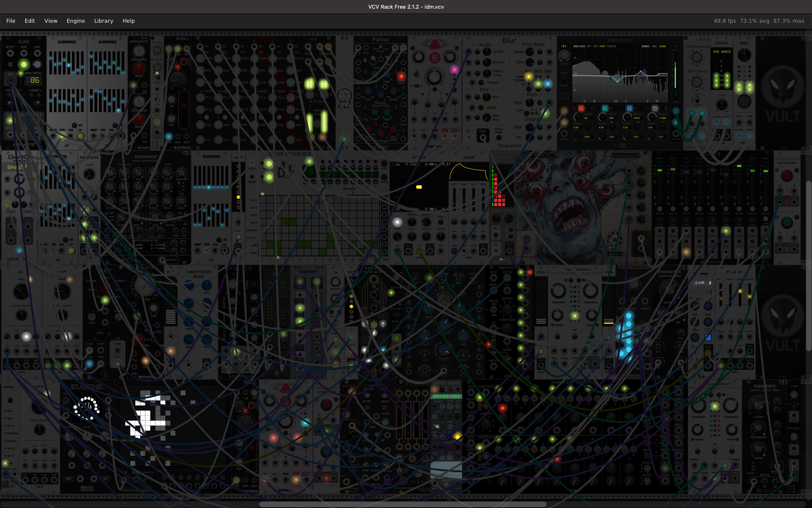812x508 pixels.
Task: Click the CLKD BPM knob beside RUN
Action: click(x=37, y=64)
